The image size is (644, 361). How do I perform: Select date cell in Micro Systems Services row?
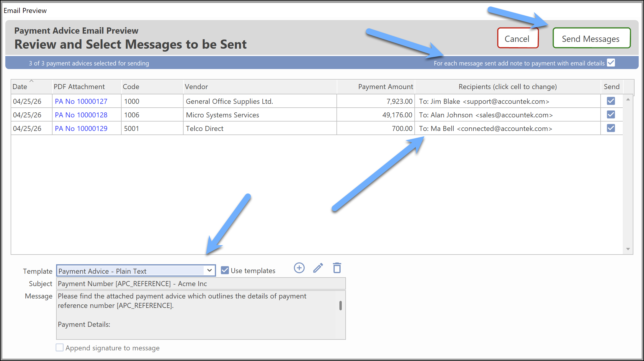tap(32, 115)
